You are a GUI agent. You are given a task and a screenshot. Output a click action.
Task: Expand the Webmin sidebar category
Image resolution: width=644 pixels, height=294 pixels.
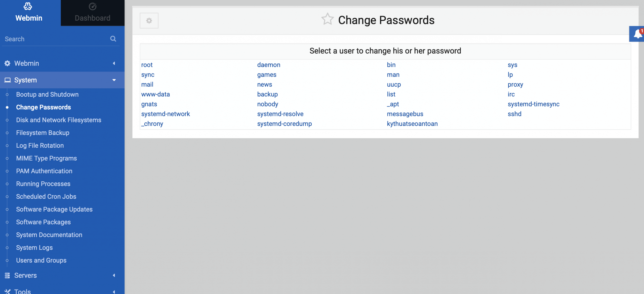point(62,63)
